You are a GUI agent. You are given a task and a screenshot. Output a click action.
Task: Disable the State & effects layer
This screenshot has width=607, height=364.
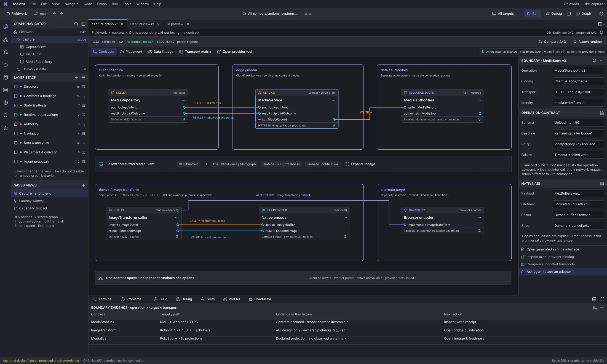[x=16, y=106]
